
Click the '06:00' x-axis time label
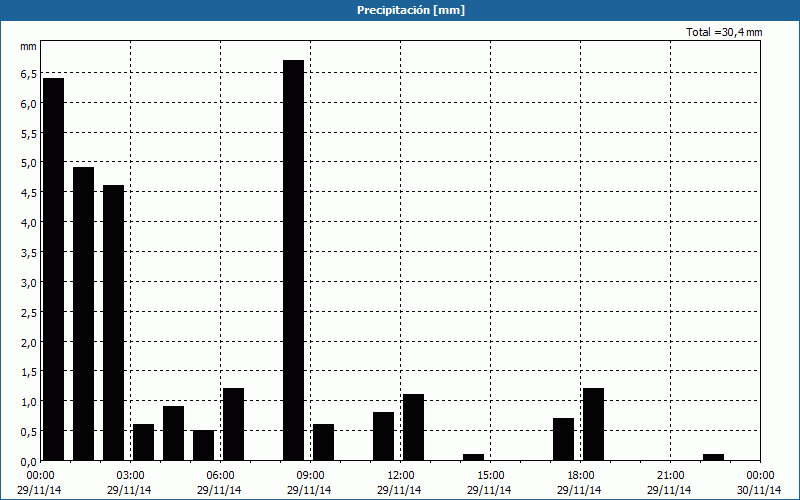(220, 476)
